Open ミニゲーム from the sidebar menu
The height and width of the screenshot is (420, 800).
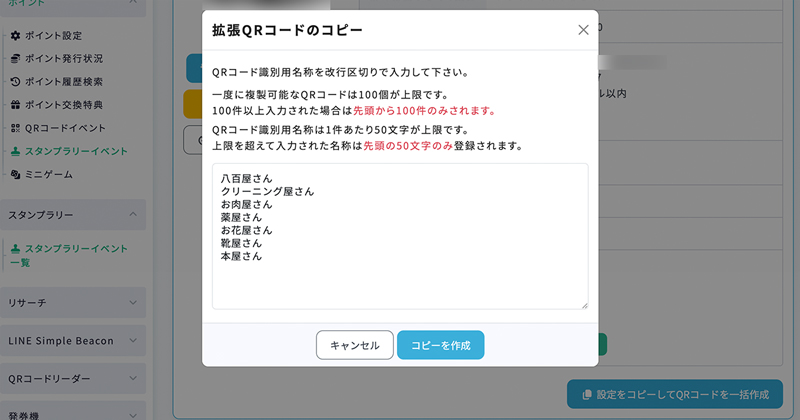click(48, 175)
